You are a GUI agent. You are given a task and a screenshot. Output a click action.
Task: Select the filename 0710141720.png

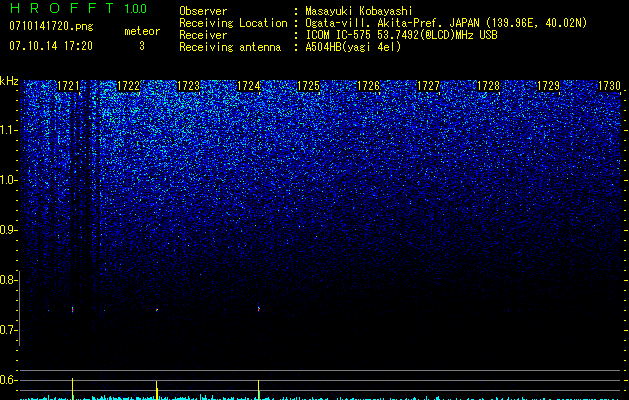[x=51, y=26]
